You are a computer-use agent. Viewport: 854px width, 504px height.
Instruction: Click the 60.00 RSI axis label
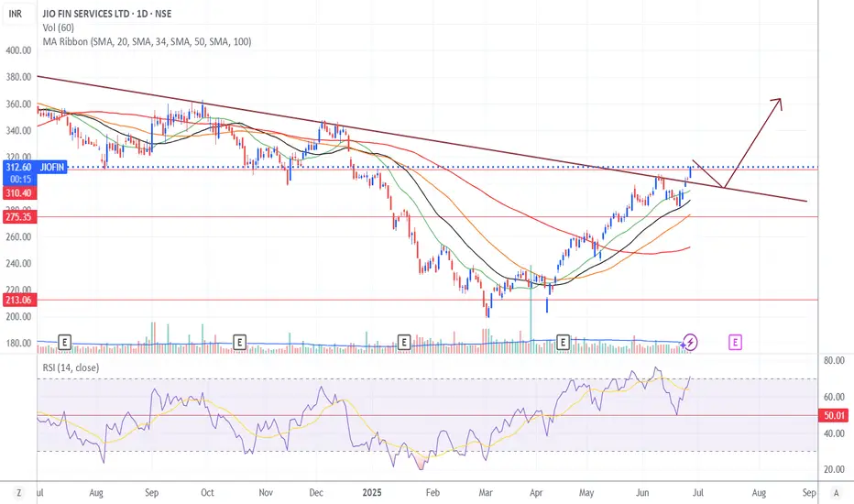click(x=834, y=397)
